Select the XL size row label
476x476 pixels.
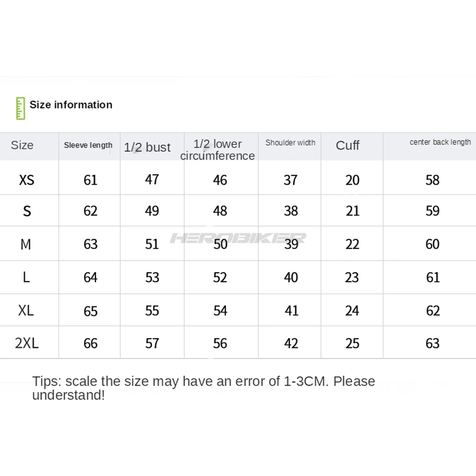26,310
